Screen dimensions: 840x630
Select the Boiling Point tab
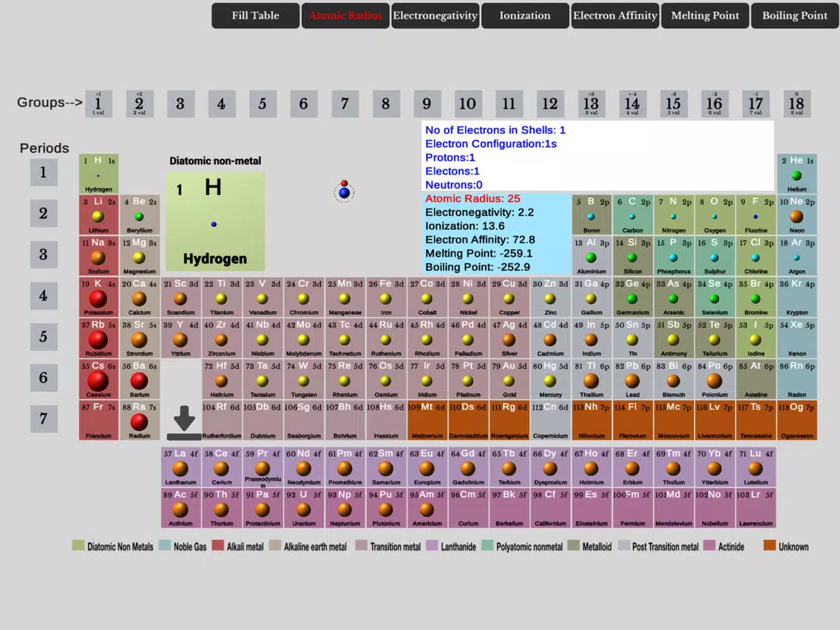point(795,16)
